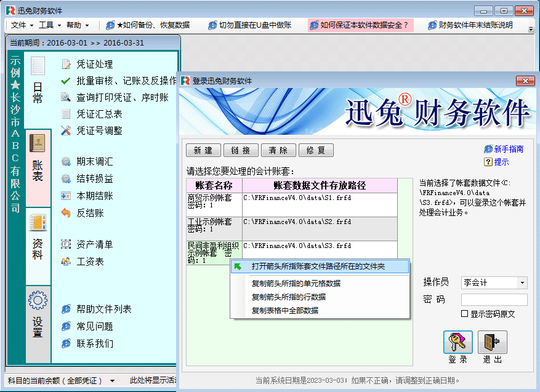Click into the 密码 input field
The width and height of the screenshot is (540, 392).
tap(494, 300)
